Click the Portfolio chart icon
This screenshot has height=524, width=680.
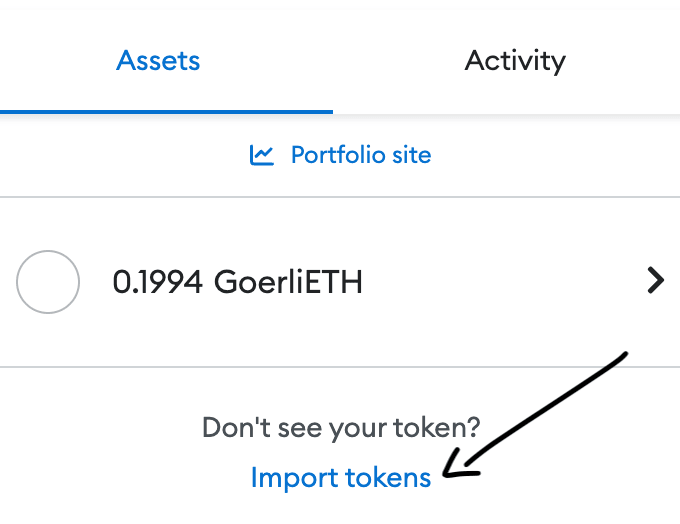(x=261, y=155)
